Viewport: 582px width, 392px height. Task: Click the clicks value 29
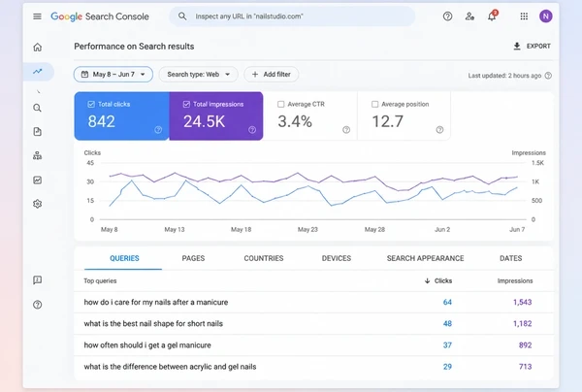pos(447,367)
